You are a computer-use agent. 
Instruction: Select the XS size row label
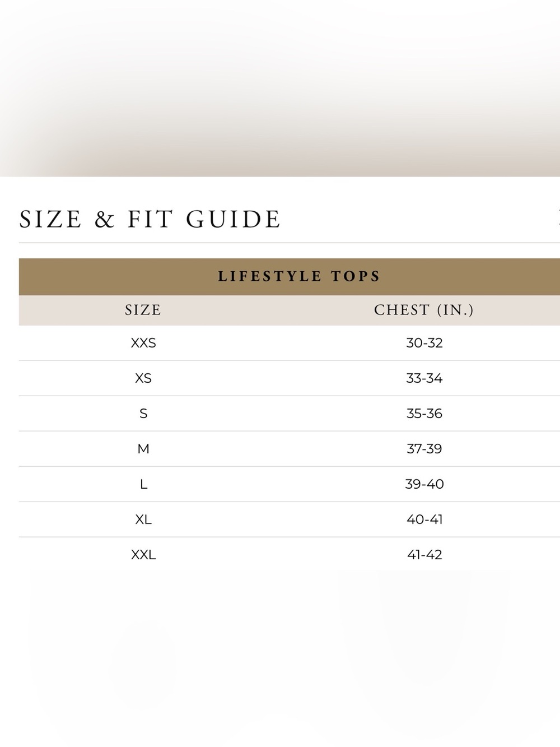point(143,378)
